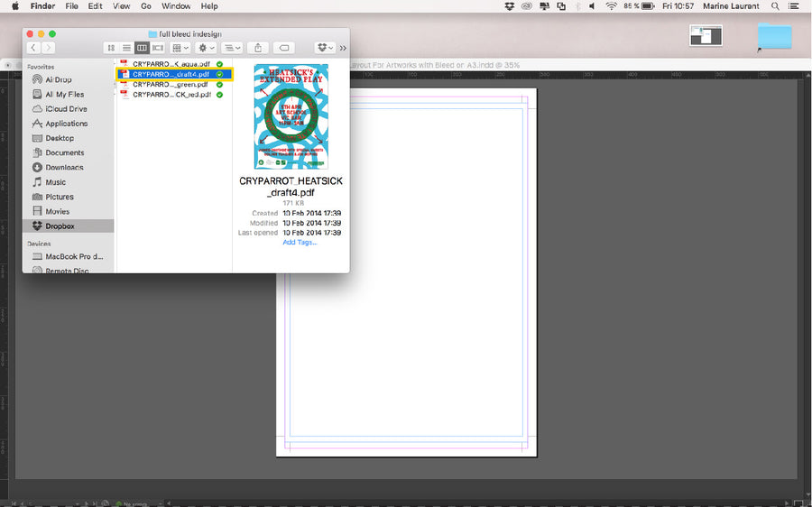Screen dimensions: 812x507
Task: Click the Marine Laurent user name
Action: [731, 6]
